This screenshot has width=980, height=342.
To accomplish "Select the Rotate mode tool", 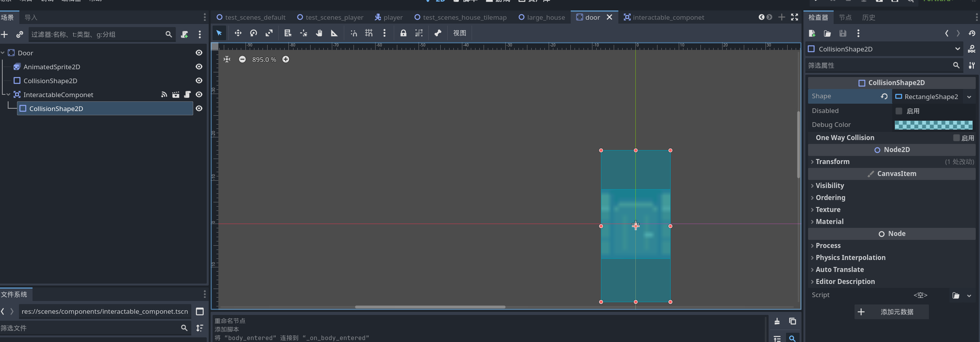I will (x=254, y=33).
